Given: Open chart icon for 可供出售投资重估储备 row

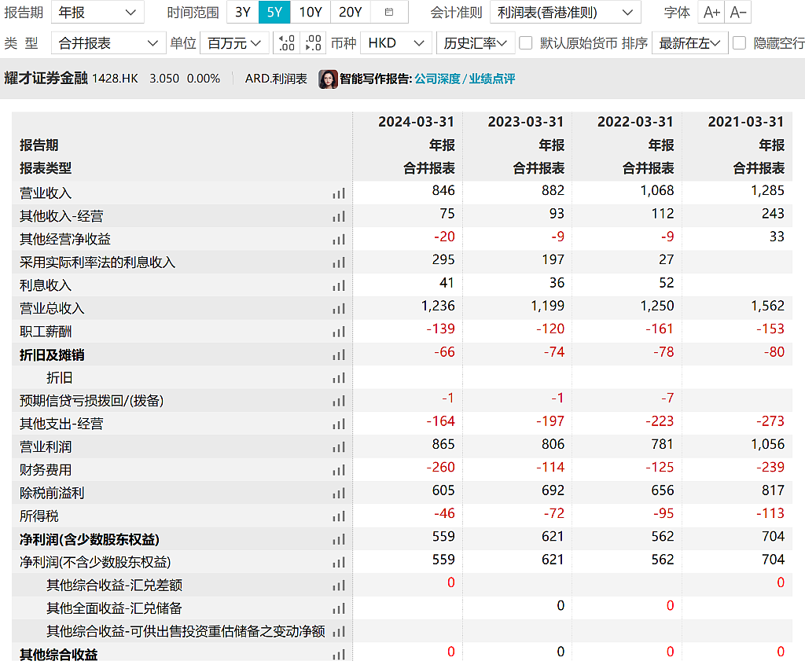Looking at the screenshot, I should [338, 632].
